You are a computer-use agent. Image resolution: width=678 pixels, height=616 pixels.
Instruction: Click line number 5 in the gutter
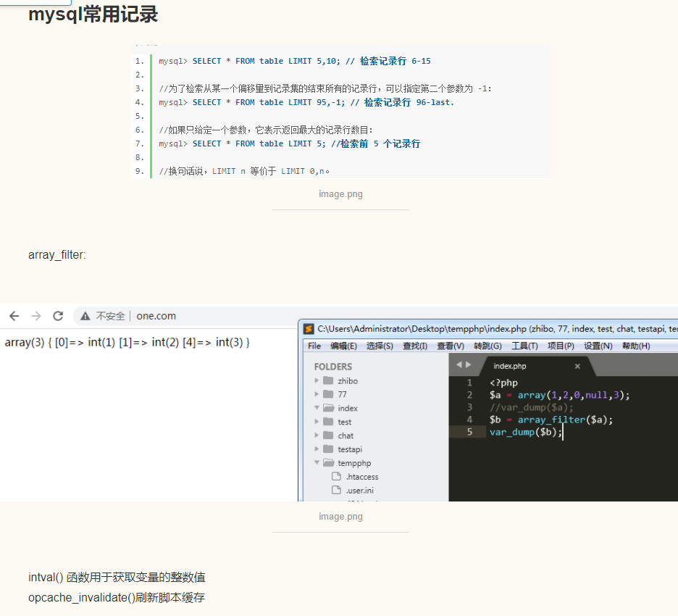tap(469, 432)
